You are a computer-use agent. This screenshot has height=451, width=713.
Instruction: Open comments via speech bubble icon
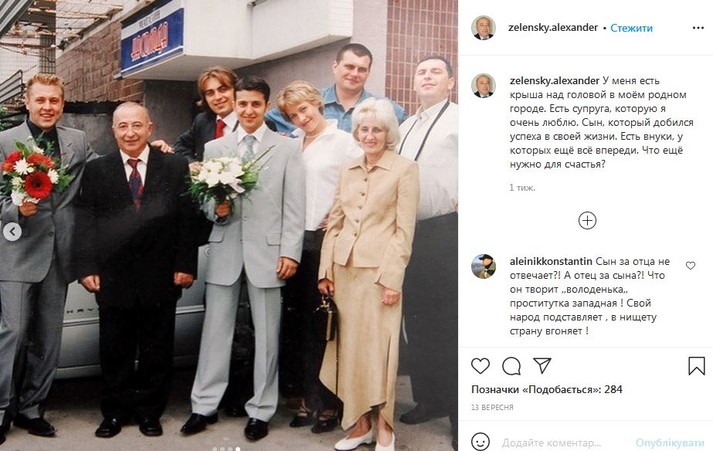coord(512,366)
